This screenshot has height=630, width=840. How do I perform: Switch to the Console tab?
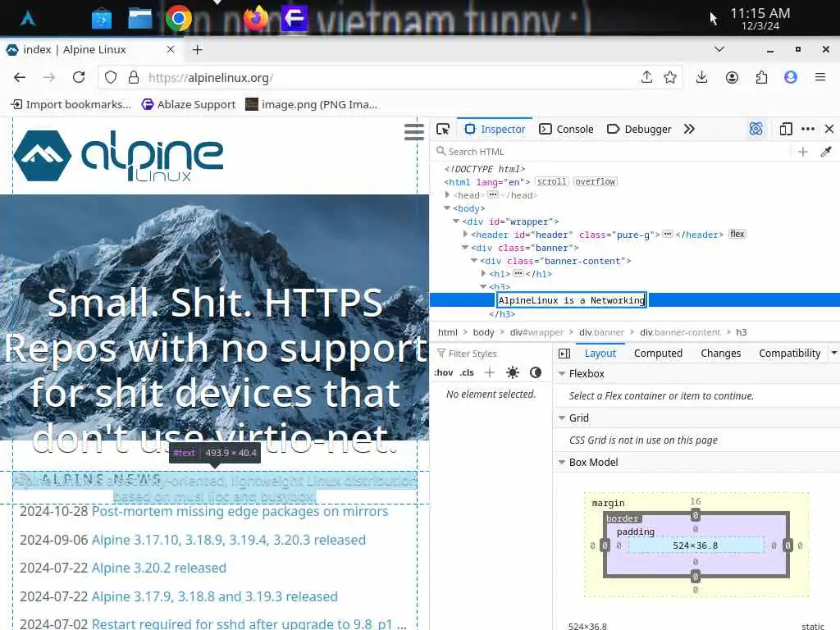pyautogui.click(x=566, y=129)
